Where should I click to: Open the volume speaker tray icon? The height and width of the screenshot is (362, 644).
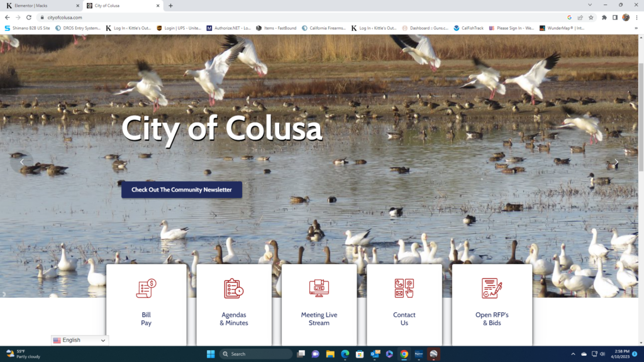click(602, 354)
